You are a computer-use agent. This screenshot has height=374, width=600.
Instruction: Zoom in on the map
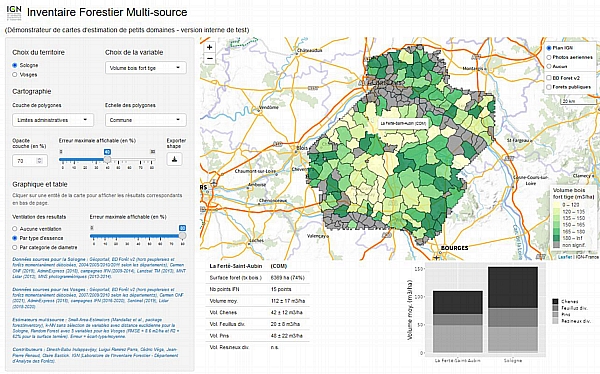point(210,47)
